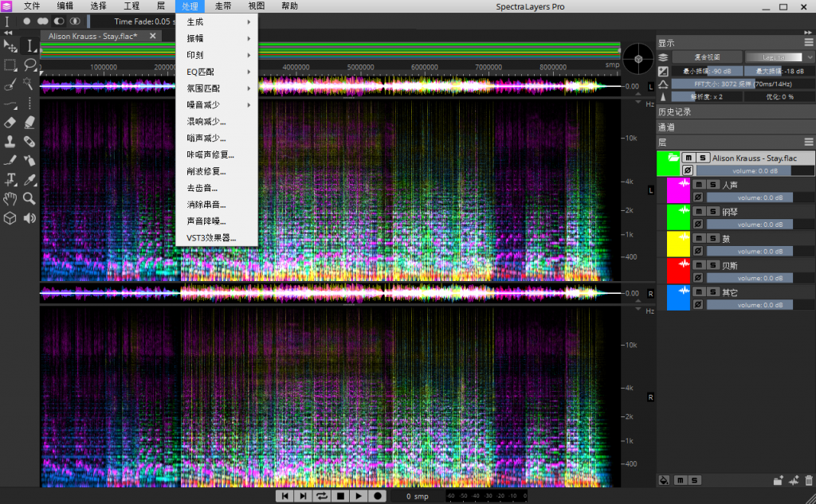
Task: Switch to the Alison Krauss - Stay.flac* tab
Action: click(x=92, y=36)
